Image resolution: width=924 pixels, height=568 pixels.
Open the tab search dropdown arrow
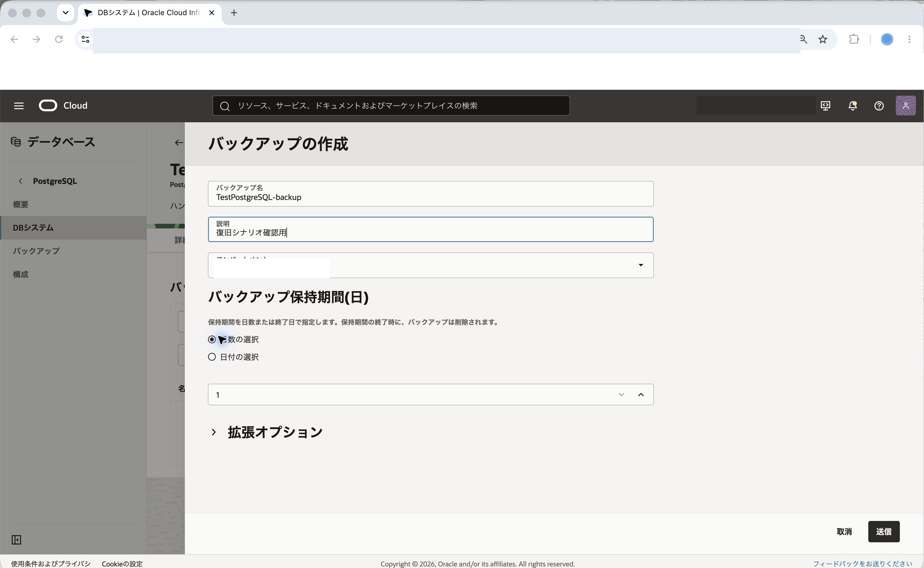pyautogui.click(x=65, y=13)
